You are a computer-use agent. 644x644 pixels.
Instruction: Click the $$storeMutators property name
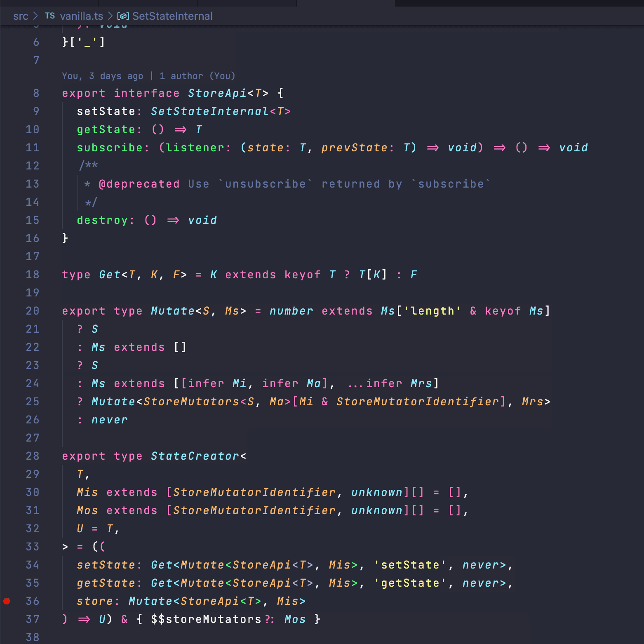pos(206,619)
